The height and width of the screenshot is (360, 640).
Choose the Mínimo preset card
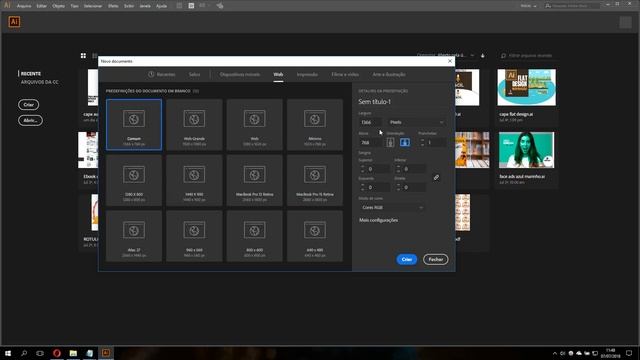point(315,124)
